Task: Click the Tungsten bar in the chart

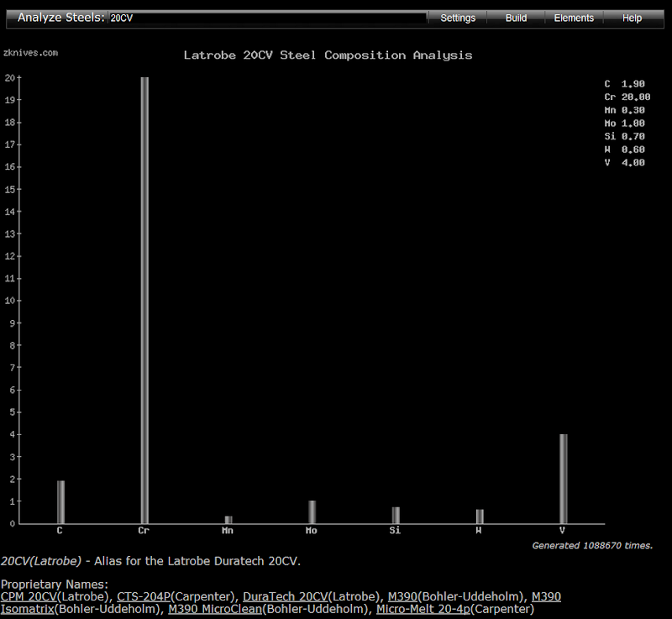Action: pyautogui.click(x=480, y=517)
